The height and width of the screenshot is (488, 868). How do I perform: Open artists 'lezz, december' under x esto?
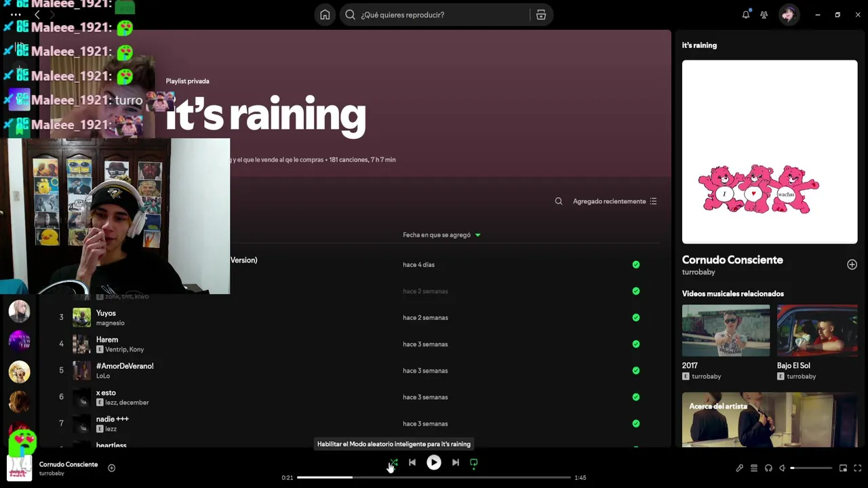(x=127, y=403)
